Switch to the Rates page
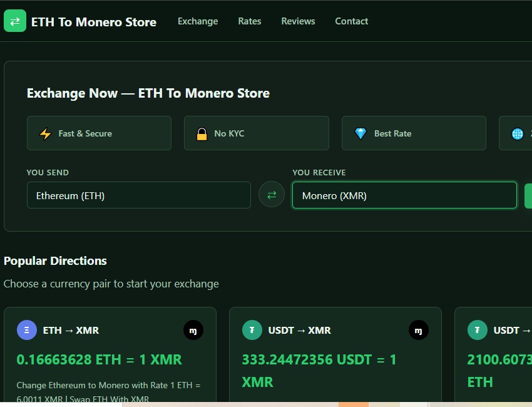The image size is (532, 407). coord(249,21)
